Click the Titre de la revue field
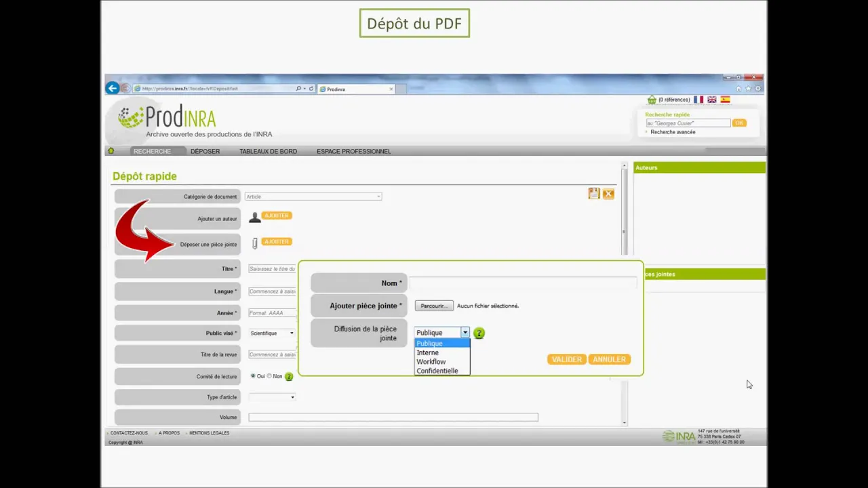This screenshot has height=488, width=868. (x=272, y=354)
